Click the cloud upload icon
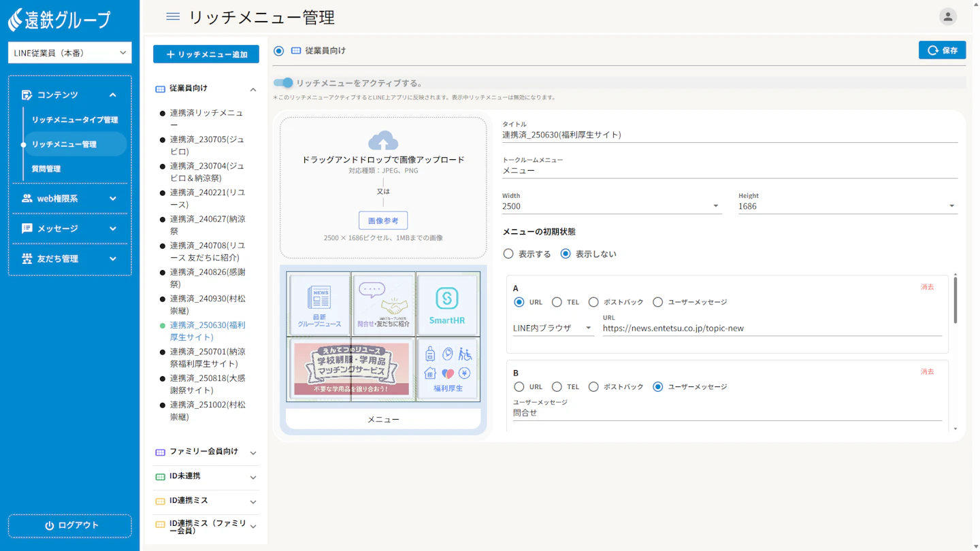The height and width of the screenshot is (551, 980). point(383,141)
